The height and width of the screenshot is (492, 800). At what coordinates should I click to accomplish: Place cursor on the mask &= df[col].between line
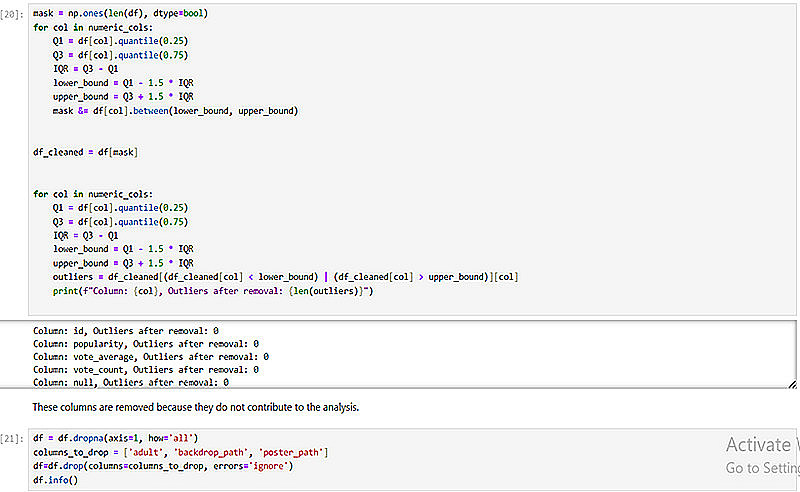coord(175,111)
